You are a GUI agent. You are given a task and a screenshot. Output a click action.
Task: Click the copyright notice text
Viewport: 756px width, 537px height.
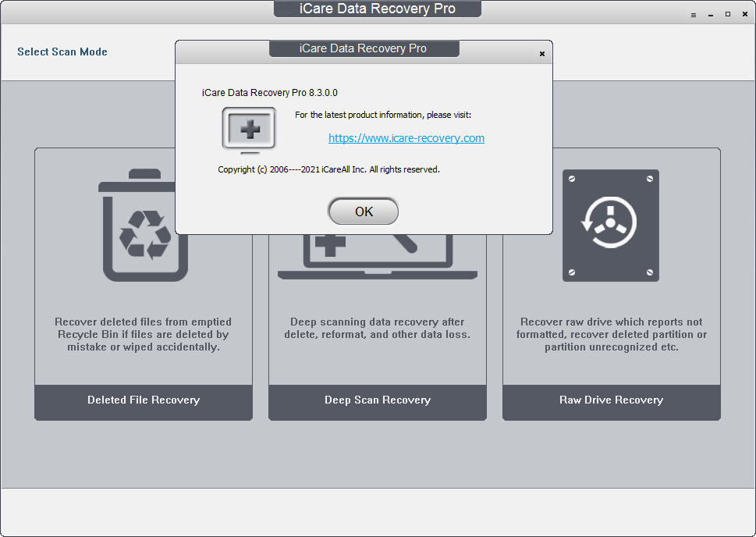coord(328,169)
